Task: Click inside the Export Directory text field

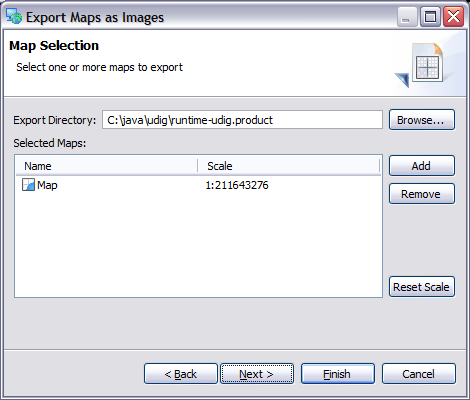Action: click(x=242, y=120)
